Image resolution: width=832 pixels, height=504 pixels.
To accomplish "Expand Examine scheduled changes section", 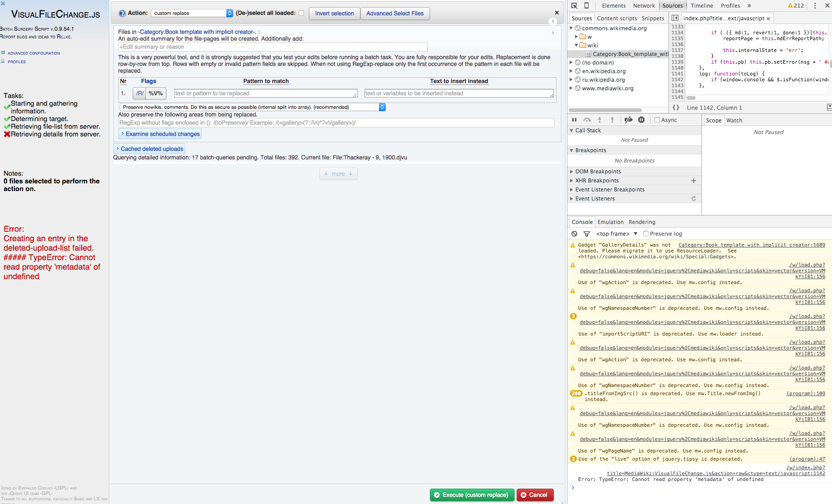I will [x=160, y=134].
